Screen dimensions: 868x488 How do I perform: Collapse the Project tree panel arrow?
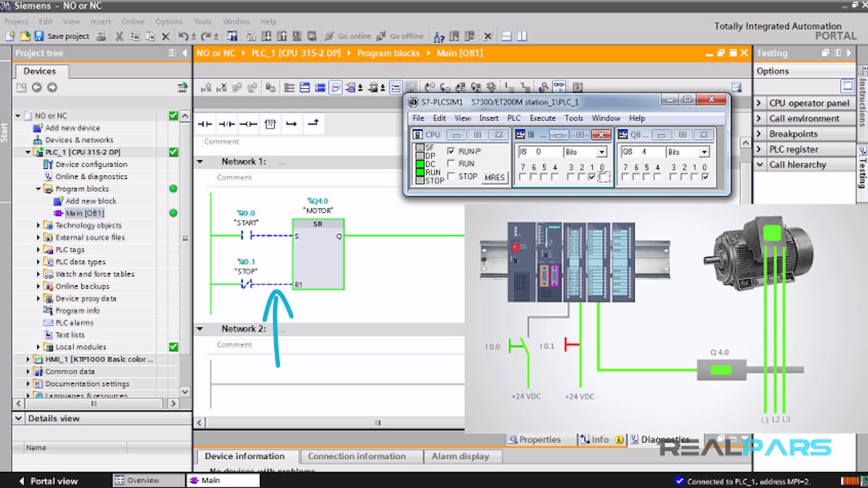tap(185, 53)
